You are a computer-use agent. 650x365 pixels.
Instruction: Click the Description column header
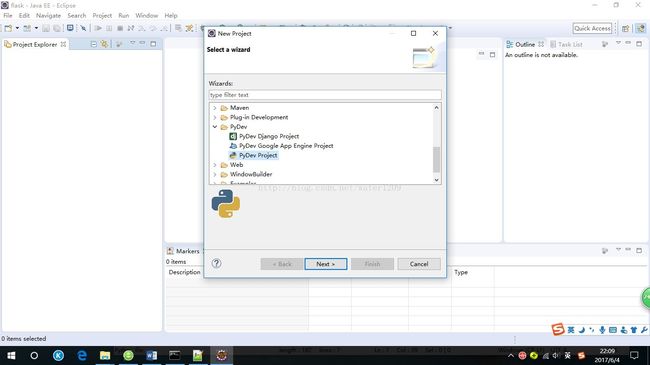click(x=184, y=272)
